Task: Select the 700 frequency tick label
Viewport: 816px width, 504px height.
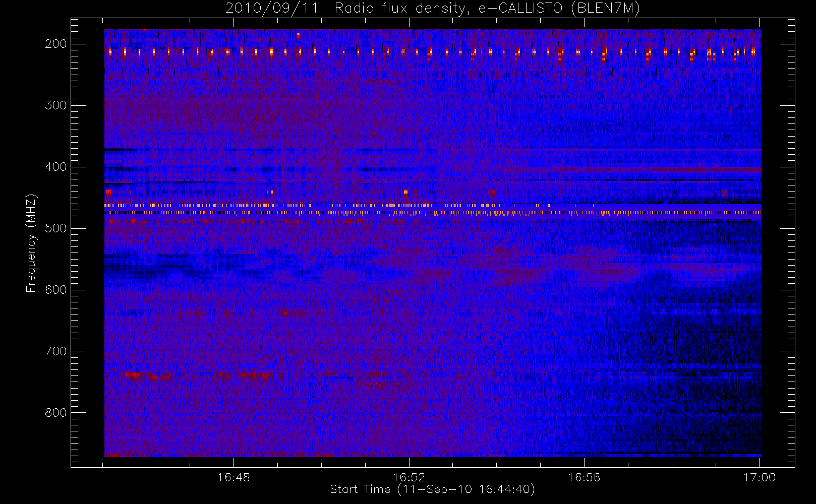Action: click(x=56, y=351)
